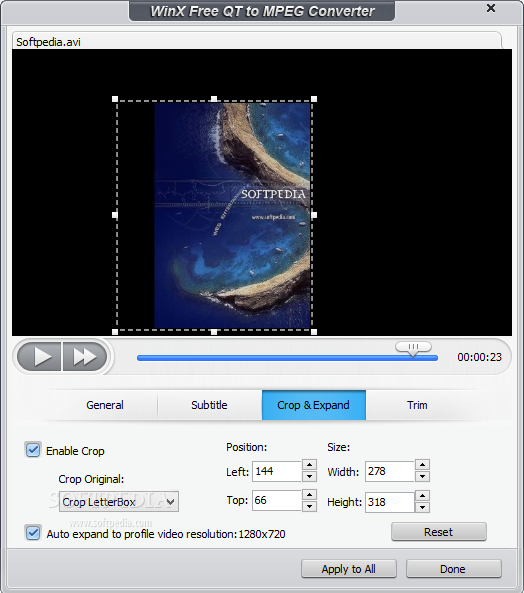This screenshot has width=524, height=593.
Task: Decrease the Top position value
Action: 310,506
